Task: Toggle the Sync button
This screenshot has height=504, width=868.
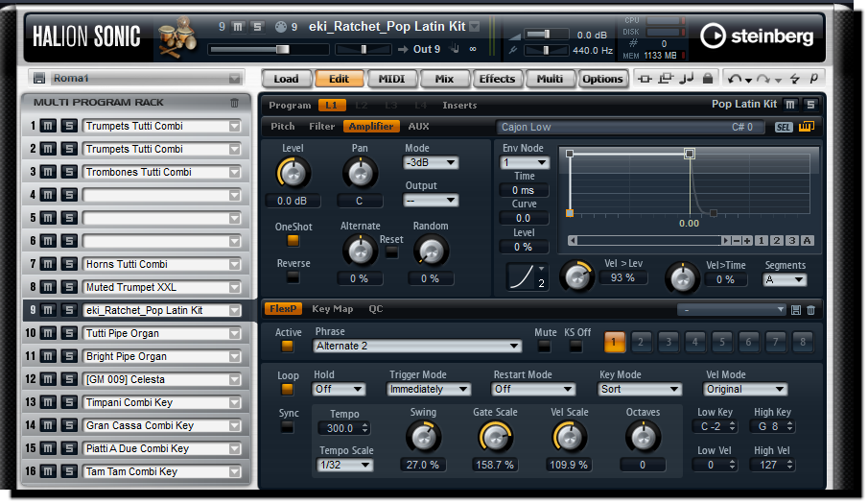Action: point(287,427)
